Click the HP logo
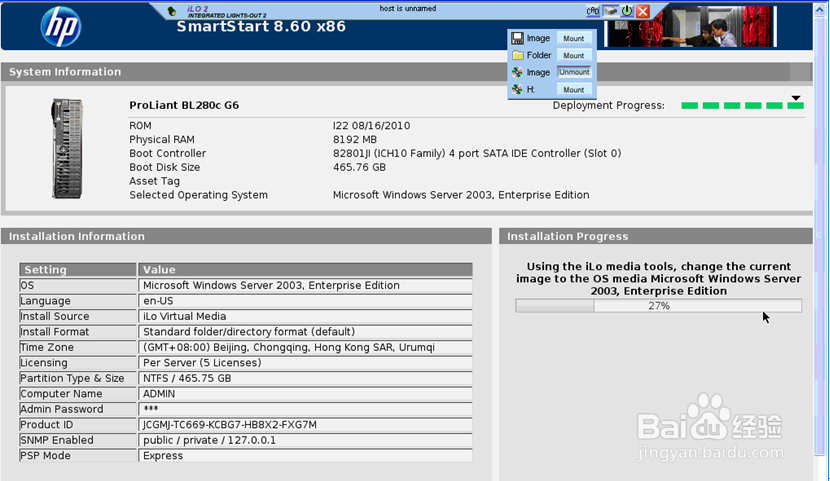 [x=61, y=26]
